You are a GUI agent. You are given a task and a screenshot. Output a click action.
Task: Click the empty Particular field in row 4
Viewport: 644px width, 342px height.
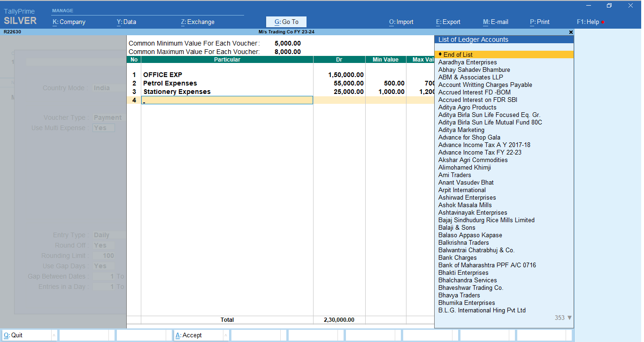227,100
